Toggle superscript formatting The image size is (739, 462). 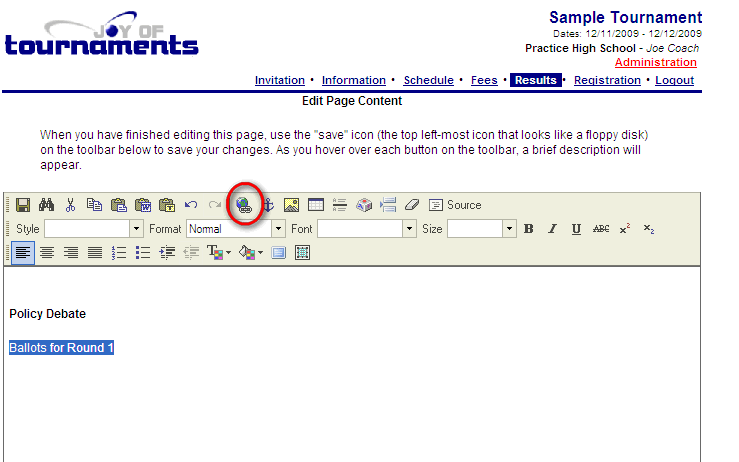tap(625, 229)
